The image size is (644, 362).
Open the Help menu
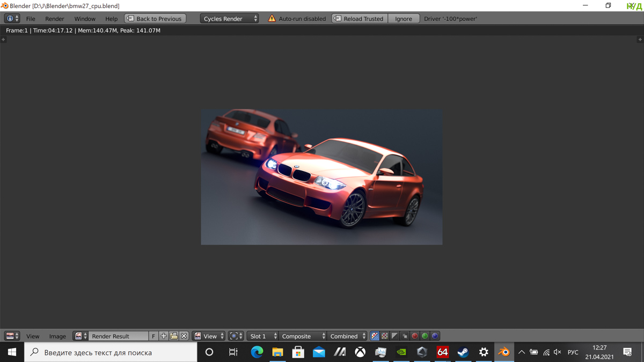(111, 18)
